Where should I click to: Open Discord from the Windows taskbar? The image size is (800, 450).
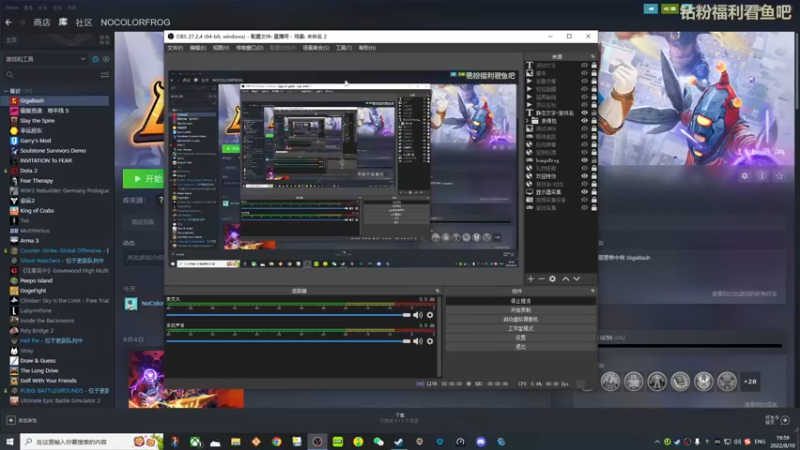481,441
